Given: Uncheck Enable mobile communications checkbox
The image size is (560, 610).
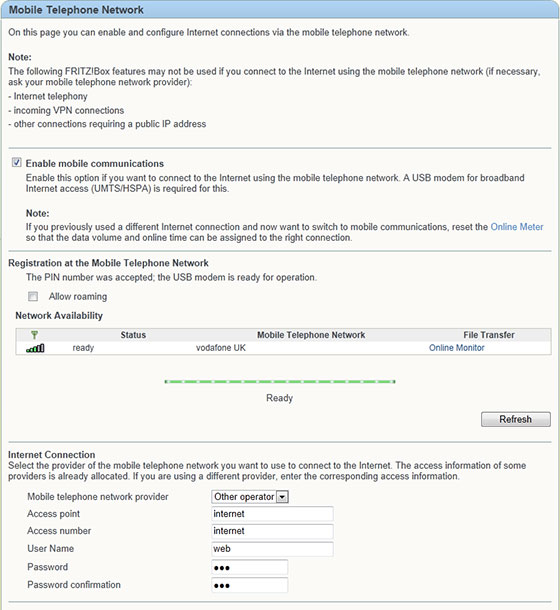Looking at the screenshot, I should click(x=16, y=162).
